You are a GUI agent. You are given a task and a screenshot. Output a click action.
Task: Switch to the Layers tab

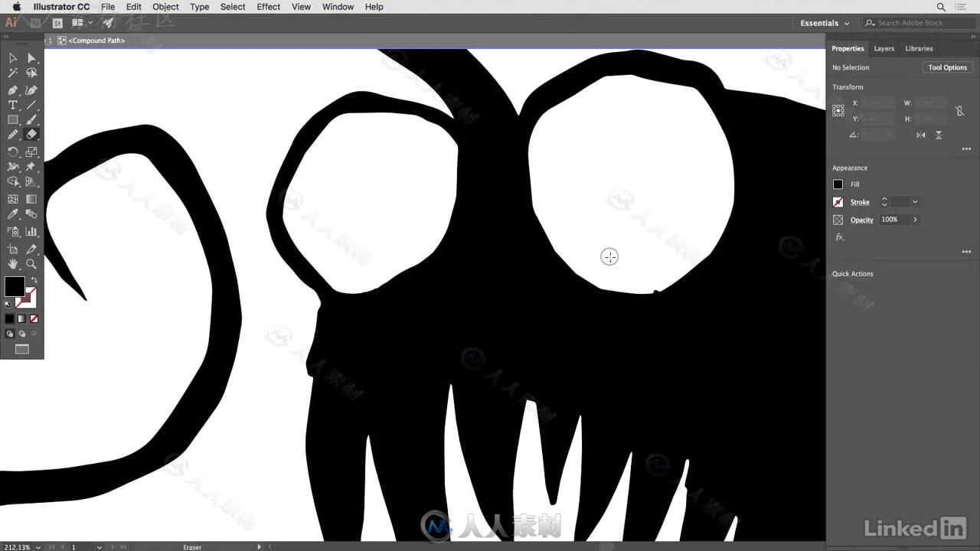[x=884, y=48]
